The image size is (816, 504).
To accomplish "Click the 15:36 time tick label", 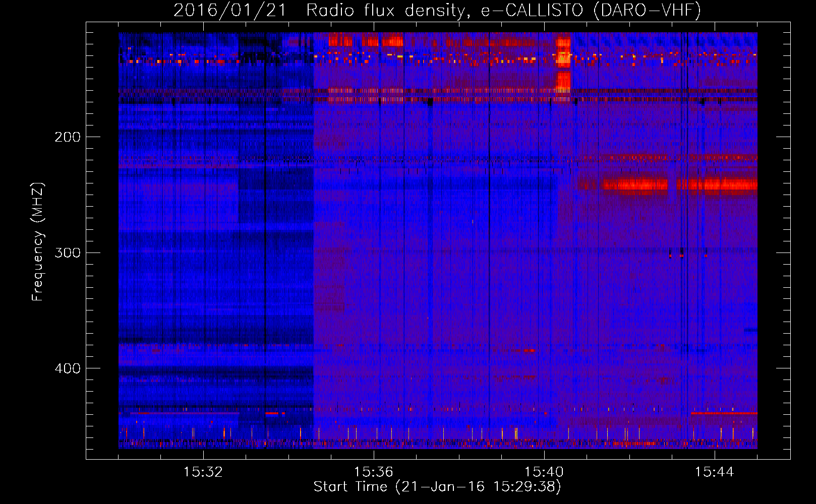I will pos(374,472).
